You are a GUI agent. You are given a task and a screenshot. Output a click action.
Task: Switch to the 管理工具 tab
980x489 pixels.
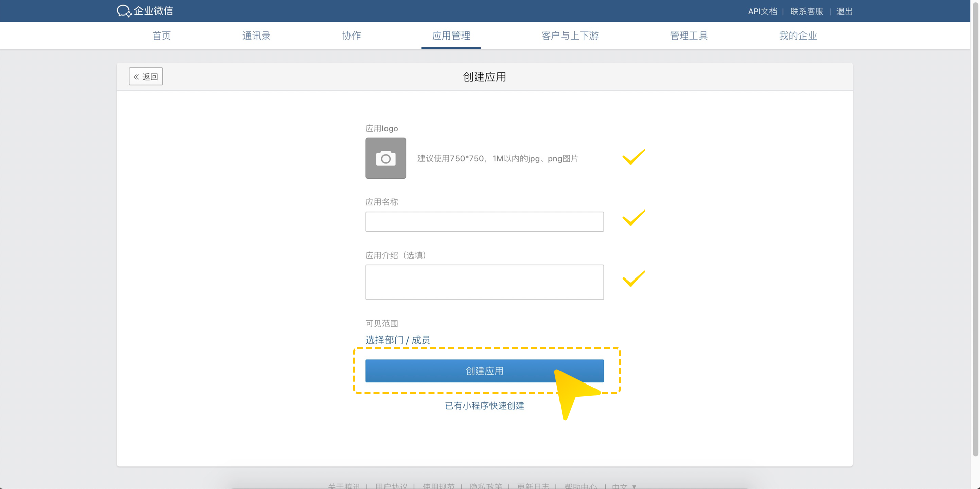[x=688, y=36]
